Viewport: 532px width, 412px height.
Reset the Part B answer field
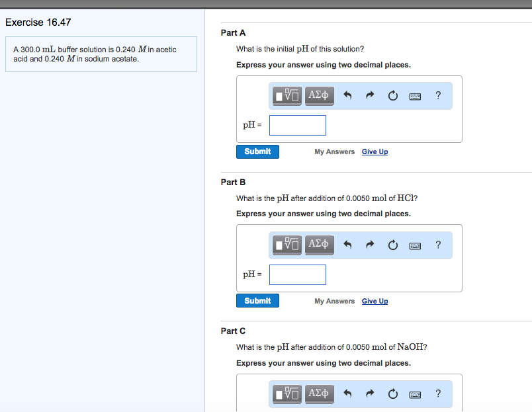393,245
